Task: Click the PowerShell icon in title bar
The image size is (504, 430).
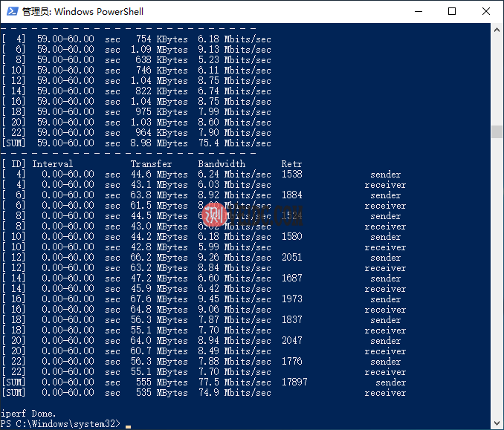Action: 13,12
